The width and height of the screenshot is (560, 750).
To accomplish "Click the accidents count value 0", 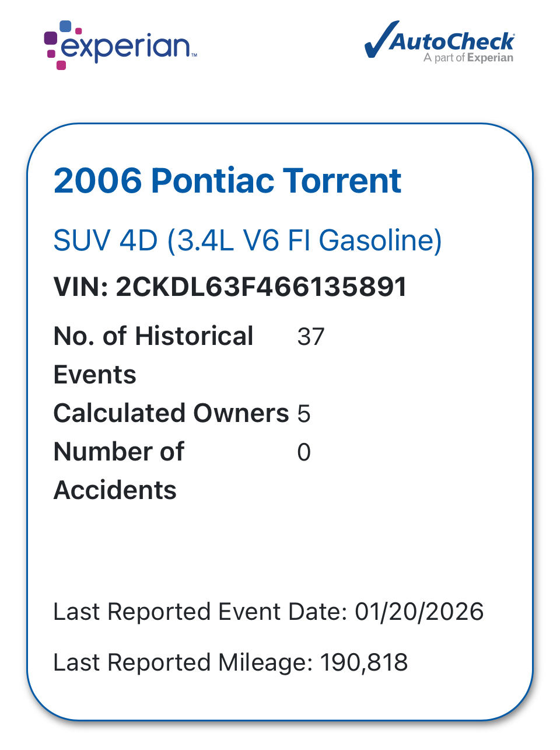I will (304, 452).
